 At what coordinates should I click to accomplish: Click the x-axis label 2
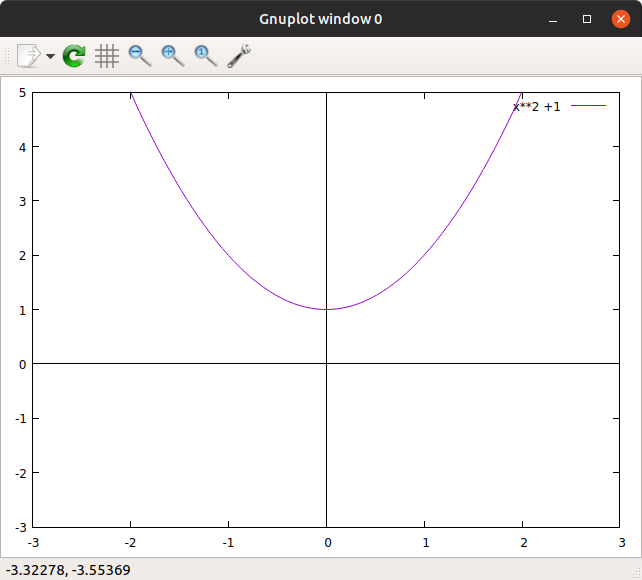524,543
